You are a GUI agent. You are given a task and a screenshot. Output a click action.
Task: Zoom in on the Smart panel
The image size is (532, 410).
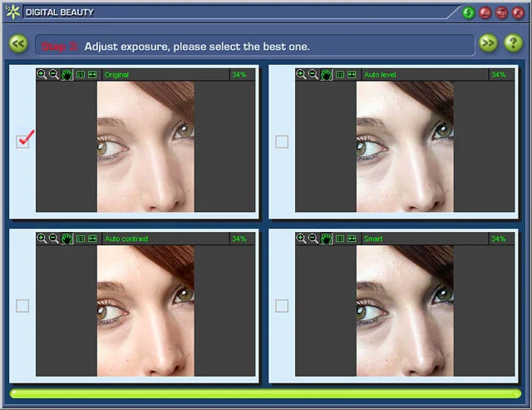click(301, 239)
